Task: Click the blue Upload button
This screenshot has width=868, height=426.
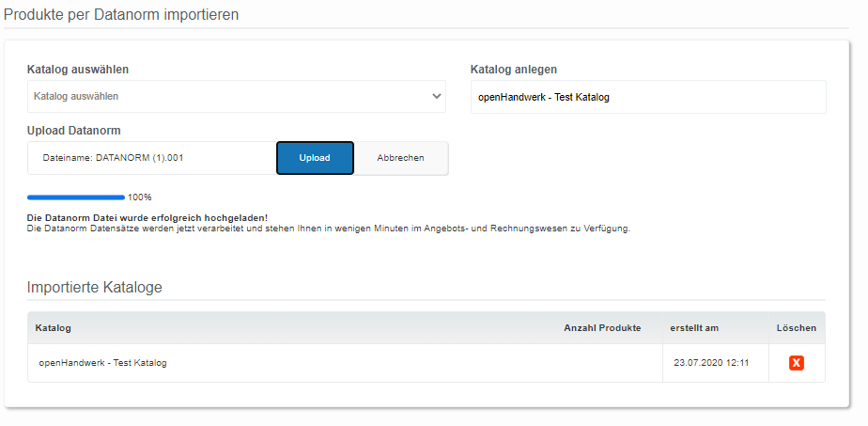Action: pyautogui.click(x=315, y=158)
